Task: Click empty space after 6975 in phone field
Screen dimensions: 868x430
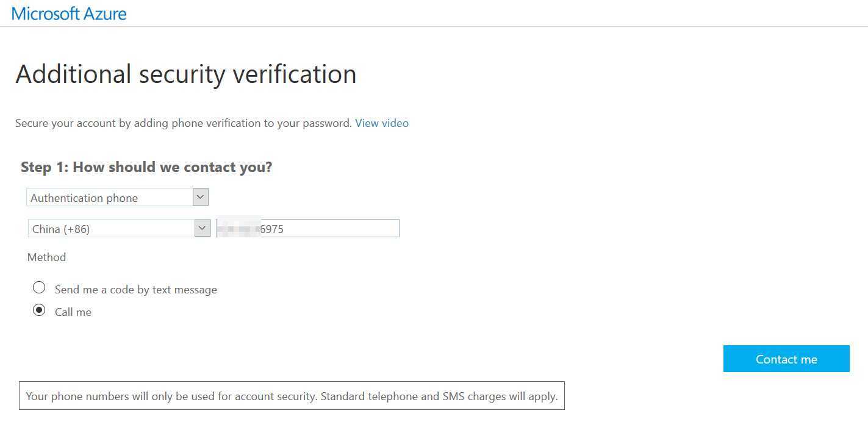Action: tap(342, 229)
